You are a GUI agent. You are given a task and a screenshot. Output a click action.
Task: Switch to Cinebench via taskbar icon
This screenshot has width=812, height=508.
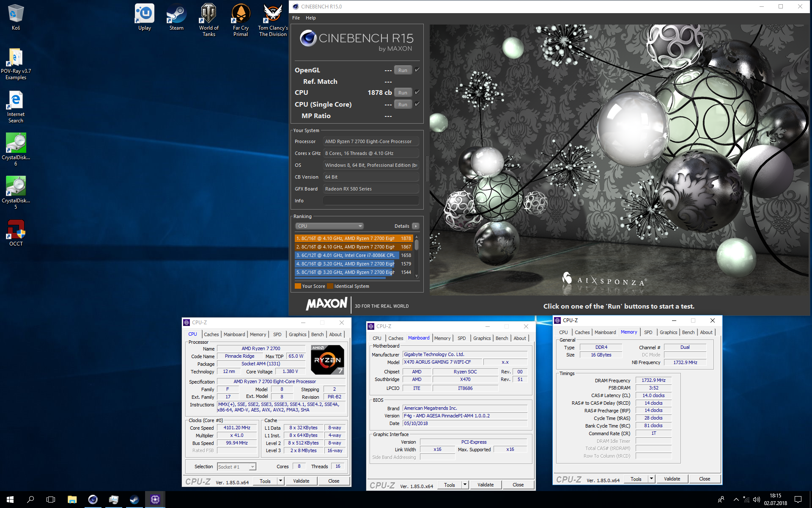93,500
